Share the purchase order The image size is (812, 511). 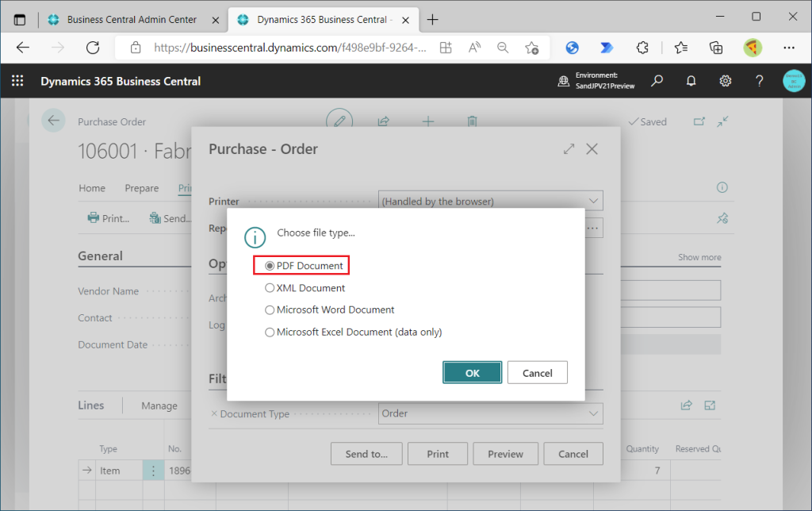point(384,121)
